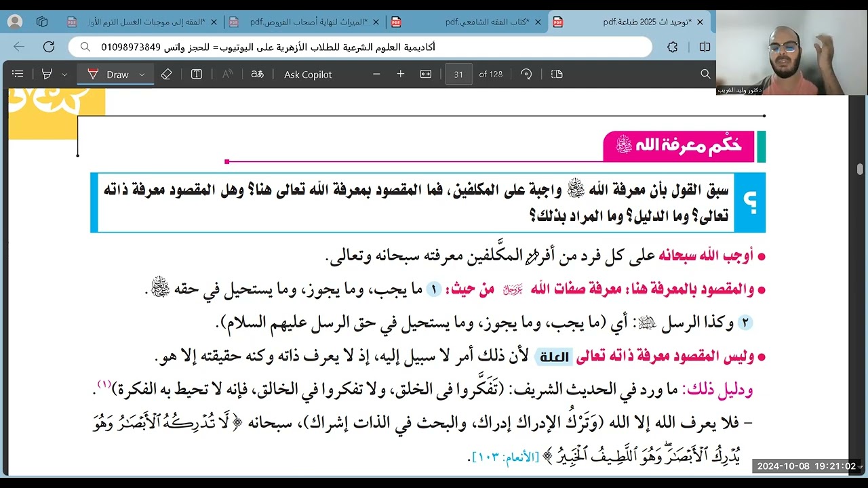This screenshot has width=868, height=488.
Task: Select the Highlight tool
Action: click(x=47, y=74)
